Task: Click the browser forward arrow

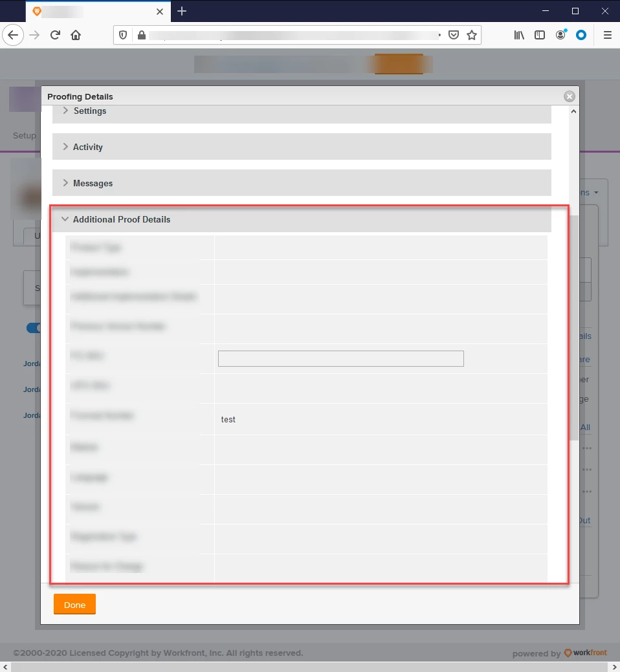Action: pos(34,35)
